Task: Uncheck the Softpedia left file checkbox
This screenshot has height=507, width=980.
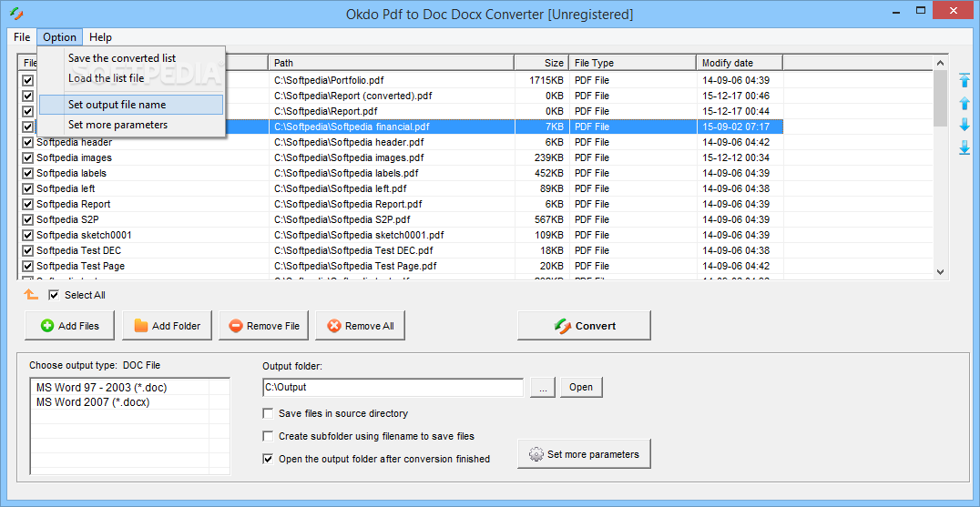Action: (x=27, y=188)
